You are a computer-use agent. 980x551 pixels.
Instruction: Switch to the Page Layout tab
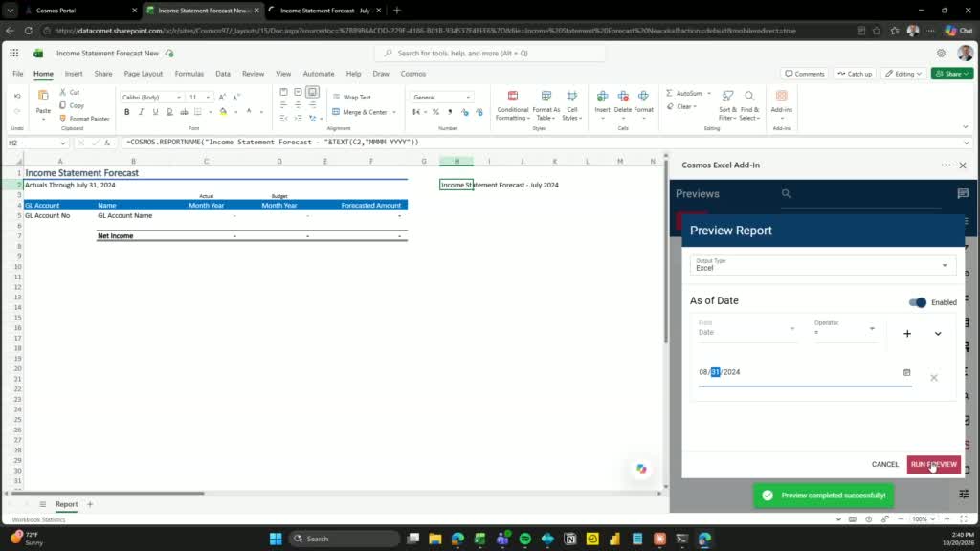click(144, 74)
